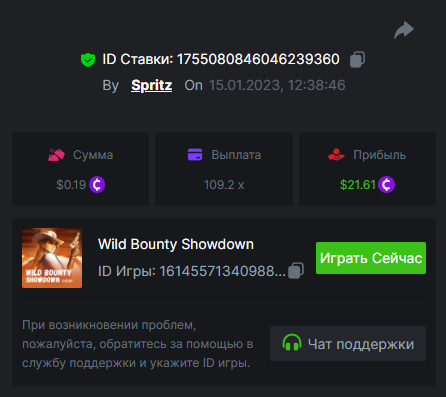Click the Играть Сейчас button
The height and width of the screenshot is (397, 446).
[371, 258]
